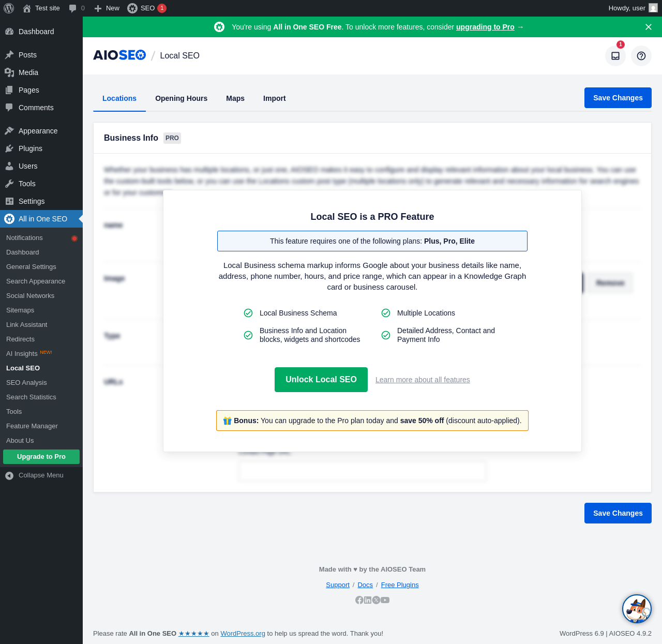The image size is (662, 644).
Task: Click the user avatar in the admin bar
Action: [653, 8]
